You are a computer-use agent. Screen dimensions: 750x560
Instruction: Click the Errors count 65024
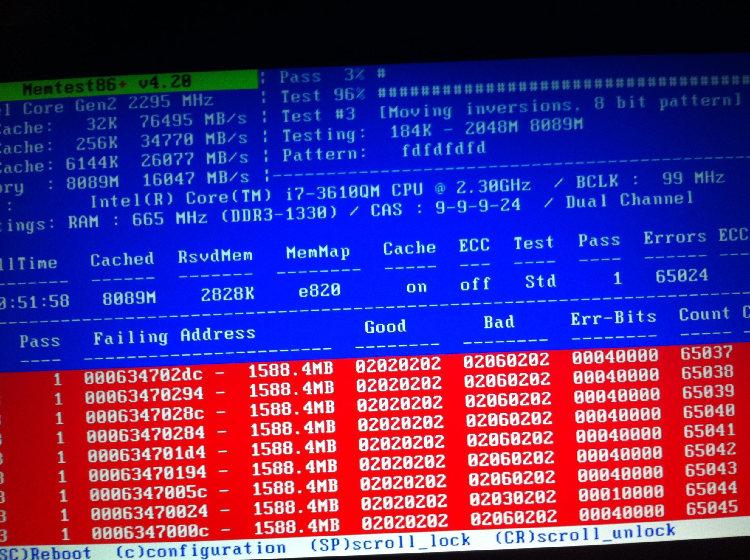point(681,276)
